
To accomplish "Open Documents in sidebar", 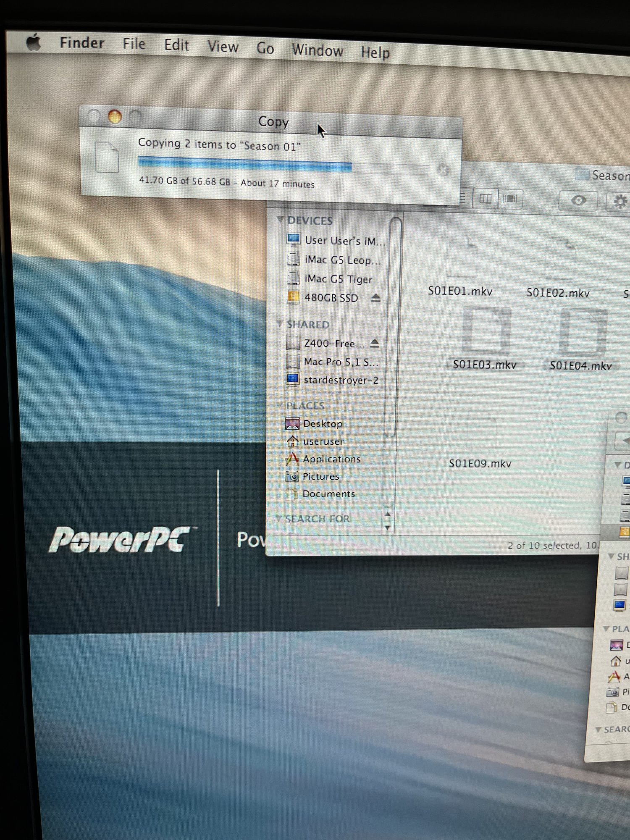I will (x=320, y=494).
